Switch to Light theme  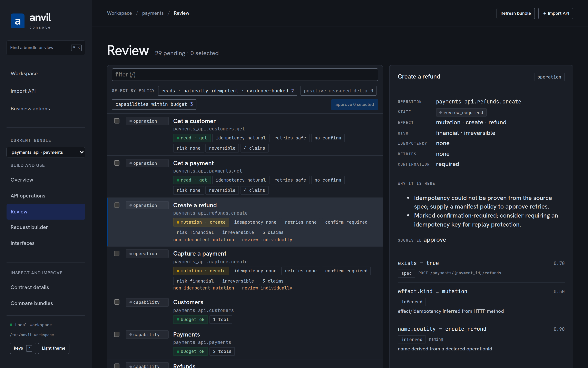click(x=54, y=348)
